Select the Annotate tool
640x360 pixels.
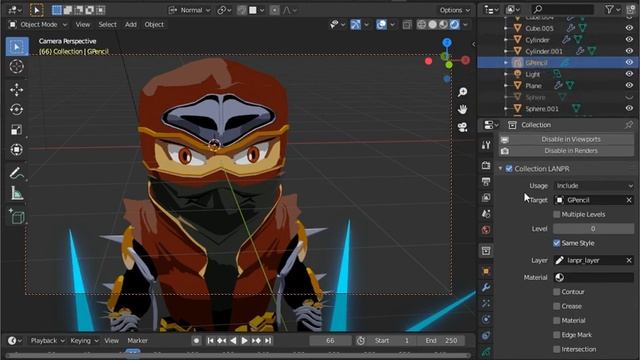tap(17, 173)
